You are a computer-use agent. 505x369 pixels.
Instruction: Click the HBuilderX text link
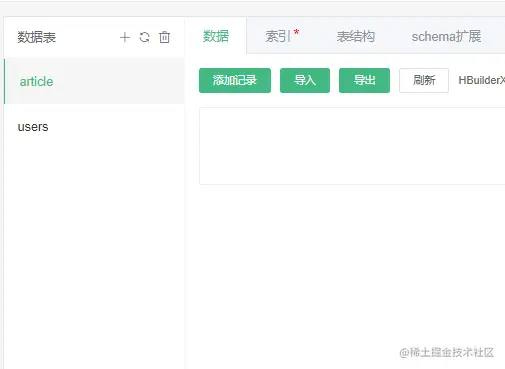coord(482,80)
